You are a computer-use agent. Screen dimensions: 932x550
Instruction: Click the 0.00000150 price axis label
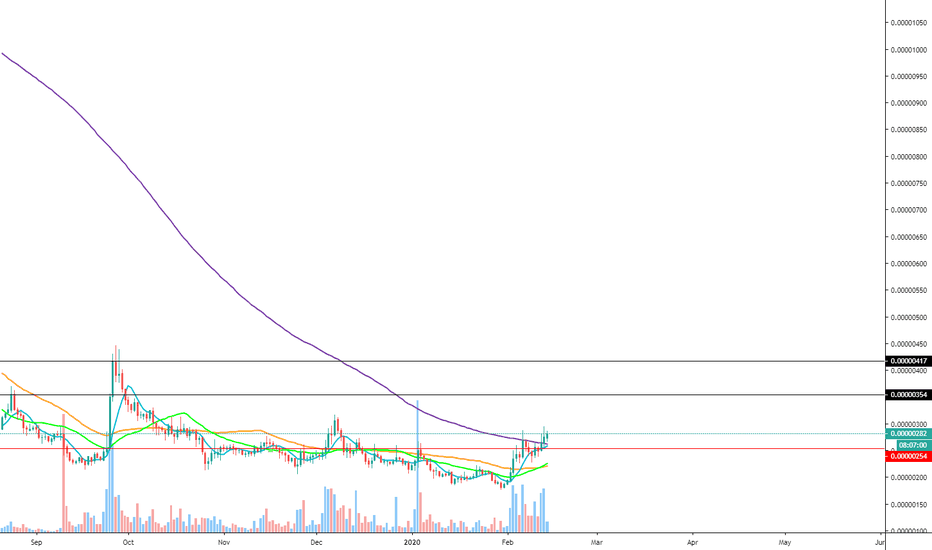click(x=908, y=505)
